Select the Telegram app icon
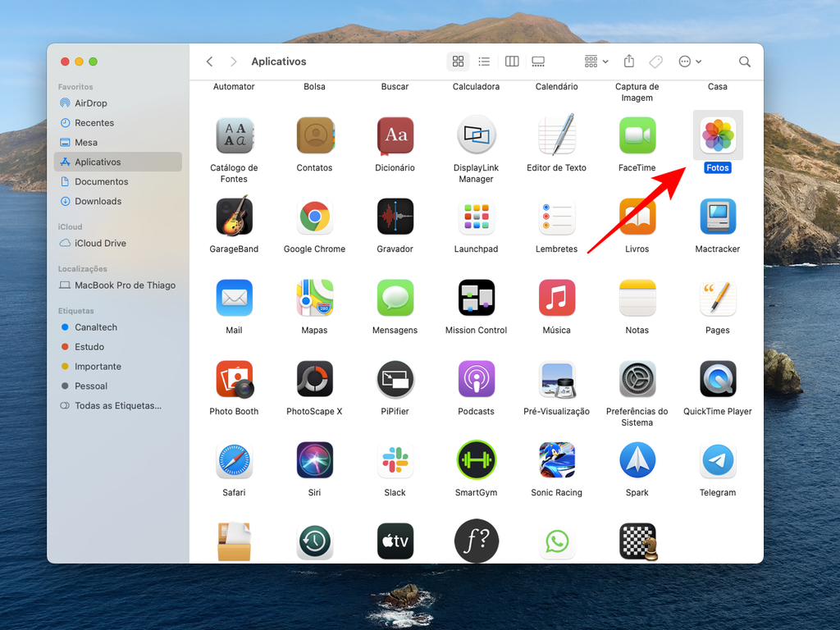The width and height of the screenshot is (840, 630). tap(717, 460)
